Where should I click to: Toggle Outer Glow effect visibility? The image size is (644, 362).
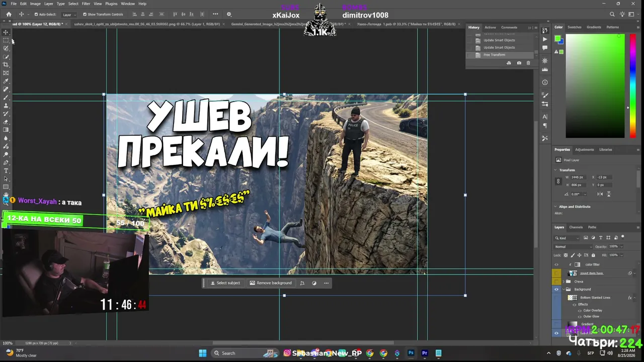pyautogui.click(x=580, y=316)
